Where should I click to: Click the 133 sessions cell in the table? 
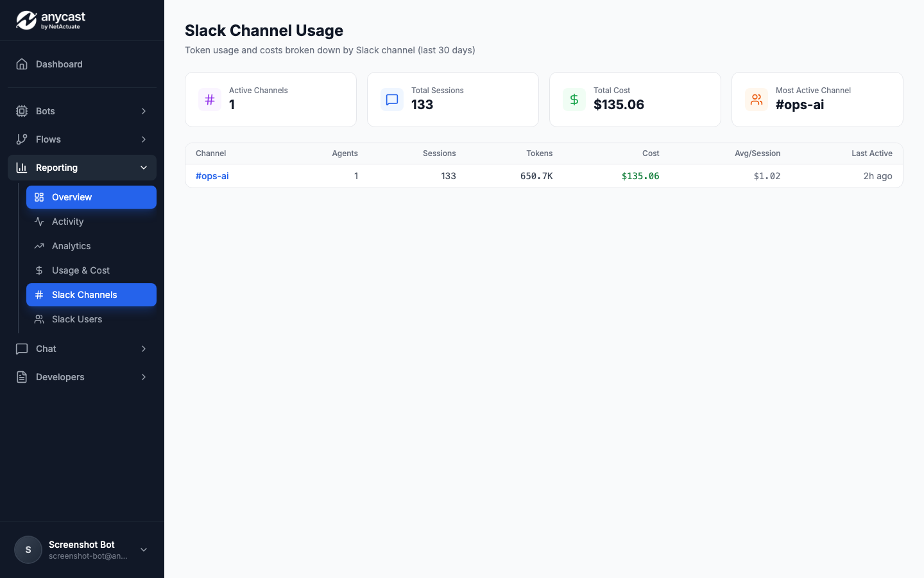click(449, 176)
